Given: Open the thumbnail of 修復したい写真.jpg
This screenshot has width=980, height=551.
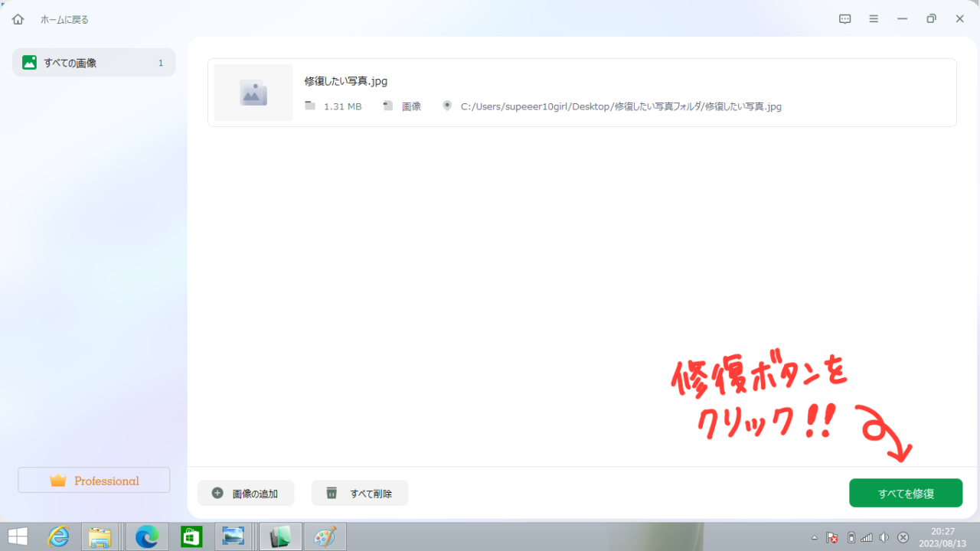Looking at the screenshot, I should (x=253, y=92).
